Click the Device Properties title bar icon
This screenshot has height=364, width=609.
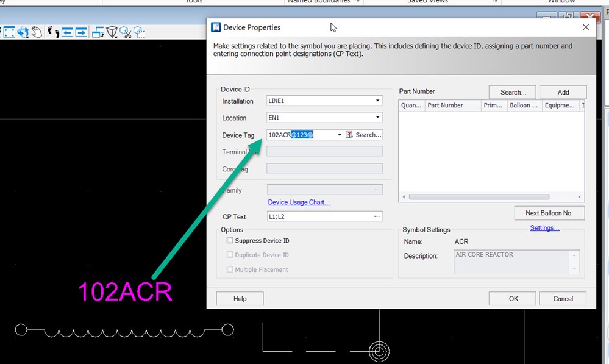[x=216, y=27]
